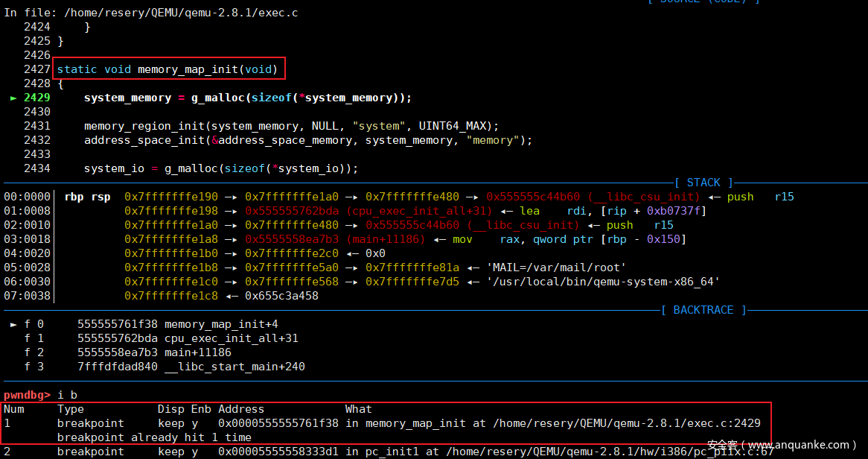Select the 'MAIL=/var/mail/root' string in stack

pos(556,268)
